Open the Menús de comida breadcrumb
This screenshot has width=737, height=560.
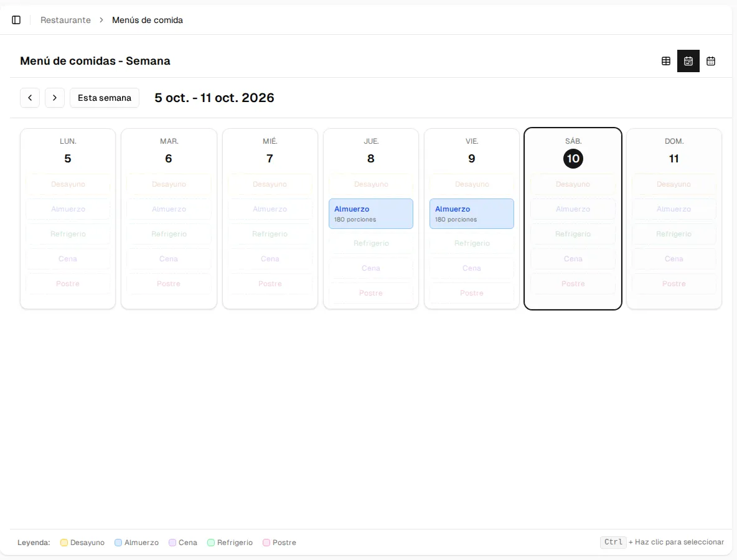click(147, 20)
